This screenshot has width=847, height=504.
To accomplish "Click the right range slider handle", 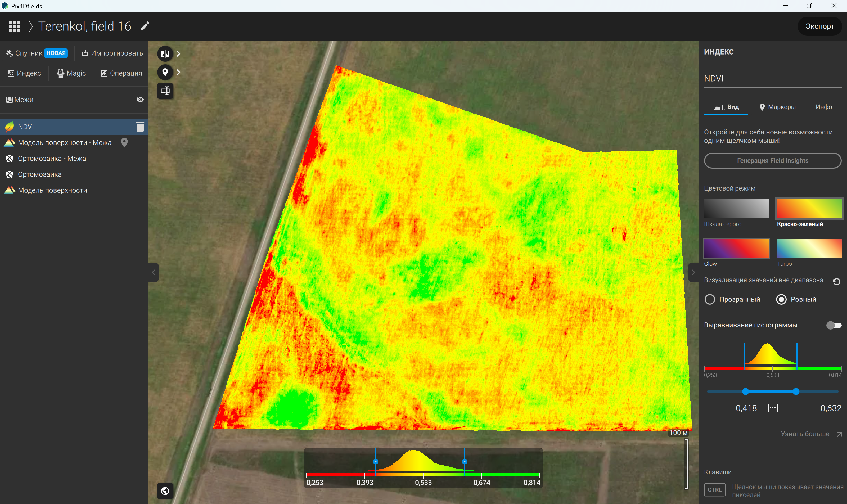I will click(x=796, y=391).
